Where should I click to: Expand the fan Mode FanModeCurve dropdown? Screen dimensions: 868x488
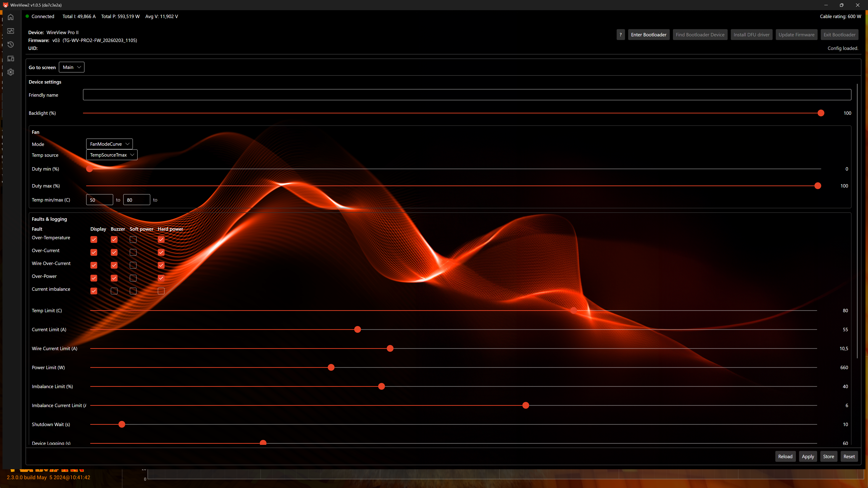coord(109,144)
